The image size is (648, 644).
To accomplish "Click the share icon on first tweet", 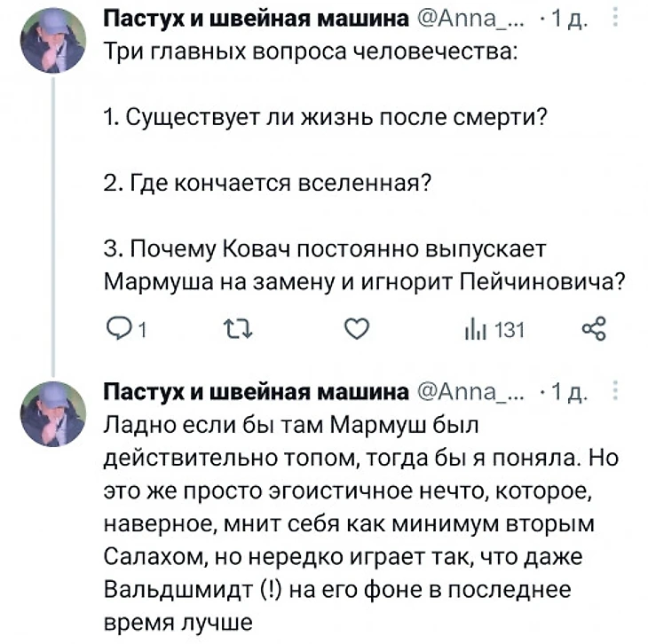I will pyautogui.click(x=592, y=331).
